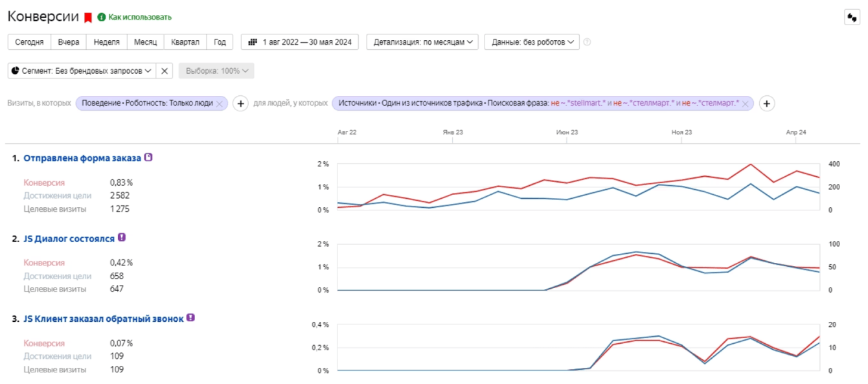Open the date range picker 1 авг 2022 — 30 мая 2024
The width and height of the screenshot is (868, 384).
(301, 42)
